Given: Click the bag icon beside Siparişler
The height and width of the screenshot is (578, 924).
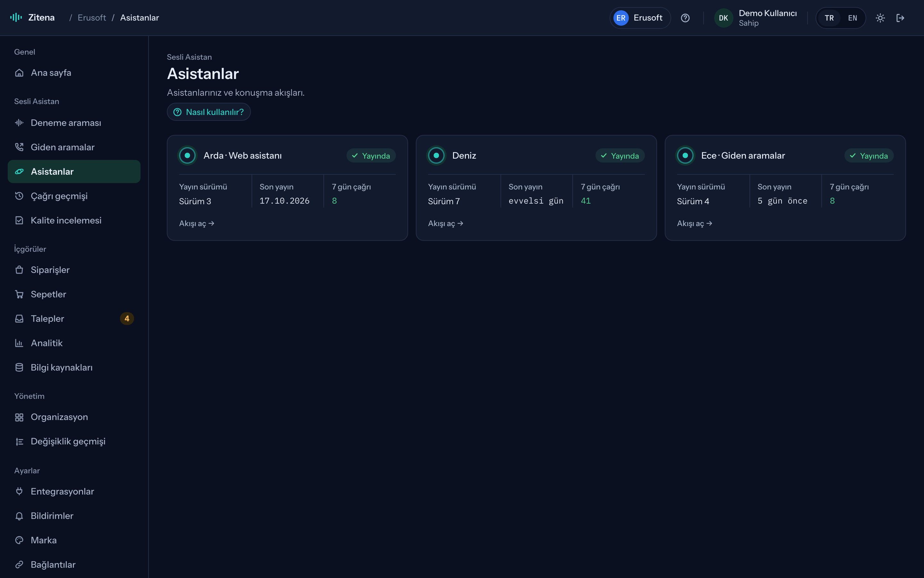Looking at the screenshot, I should click(19, 270).
